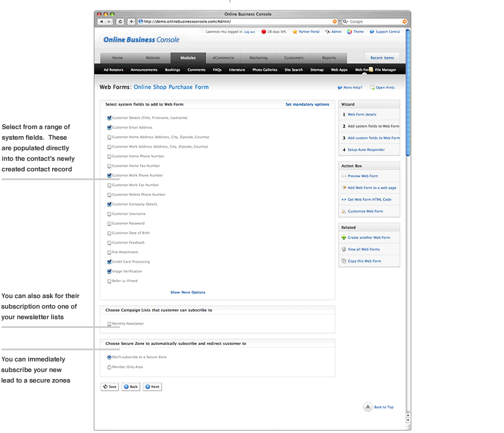Click in the browser URL address field
The width and height of the screenshot is (504, 433).
(234, 21)
